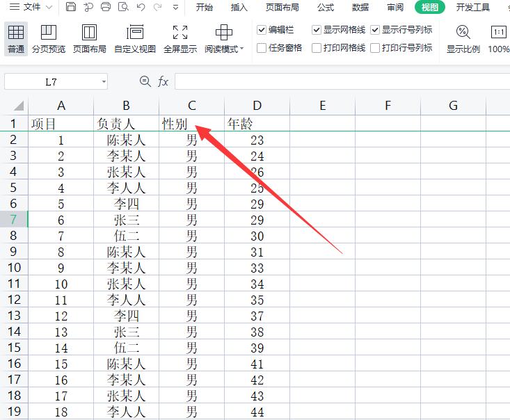
Task: Select column E header
Action: coord(322,106)
